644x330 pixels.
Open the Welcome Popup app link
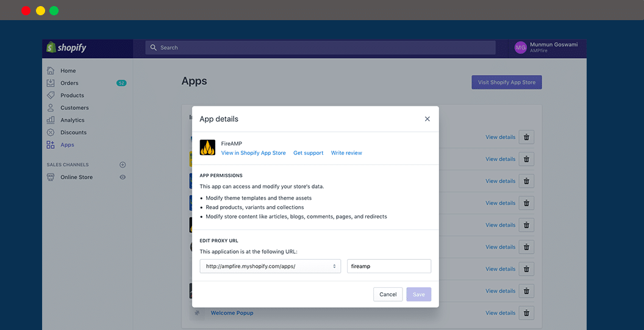[x=232, y=313]
